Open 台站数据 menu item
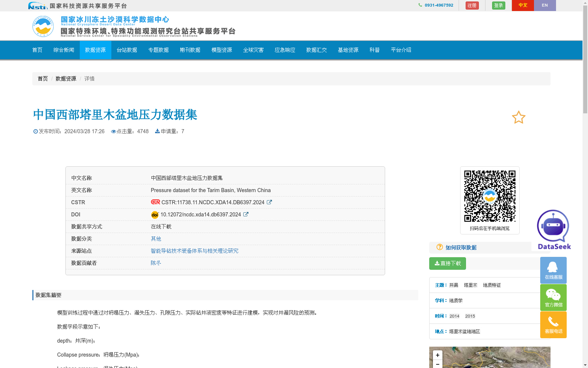The image size is (588, 368). 127,50
